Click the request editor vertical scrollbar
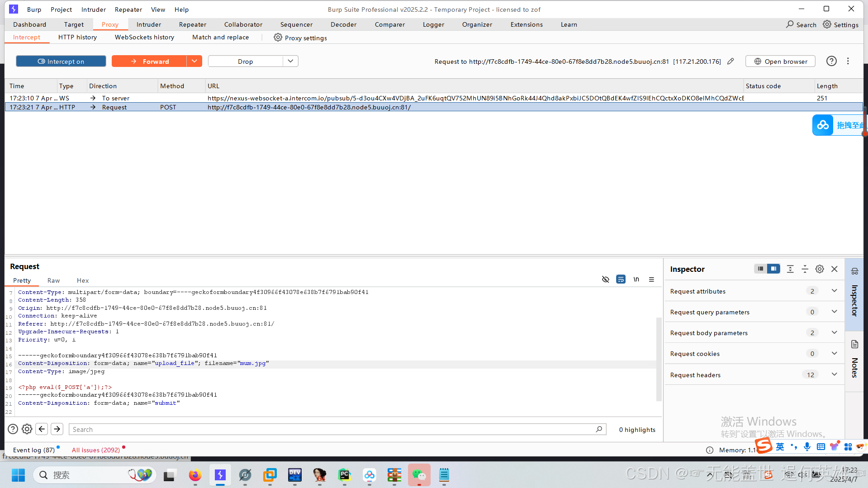The width and height of the screenshot is (868, 488). click(x=659, y=359)
